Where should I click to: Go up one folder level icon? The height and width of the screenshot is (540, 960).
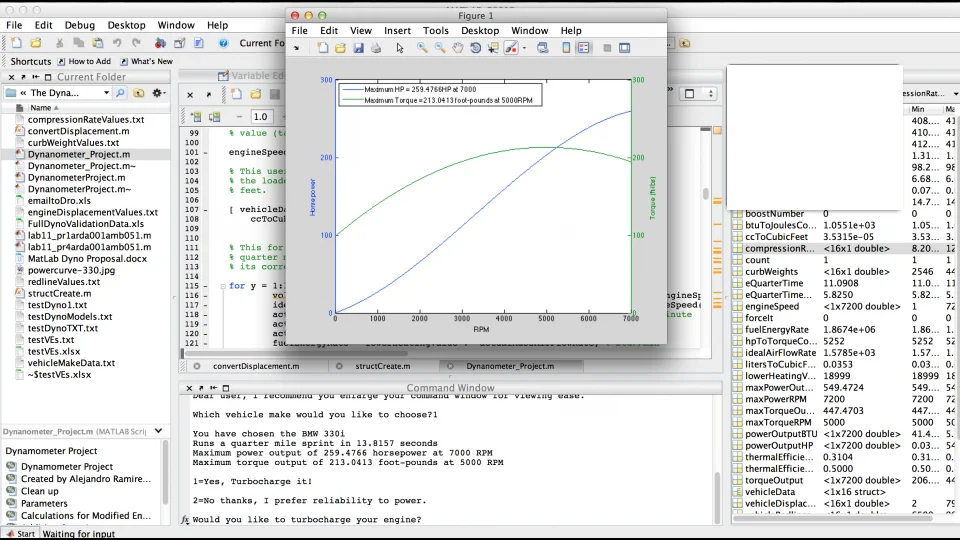pyautogui.click(x=139, y=93)
